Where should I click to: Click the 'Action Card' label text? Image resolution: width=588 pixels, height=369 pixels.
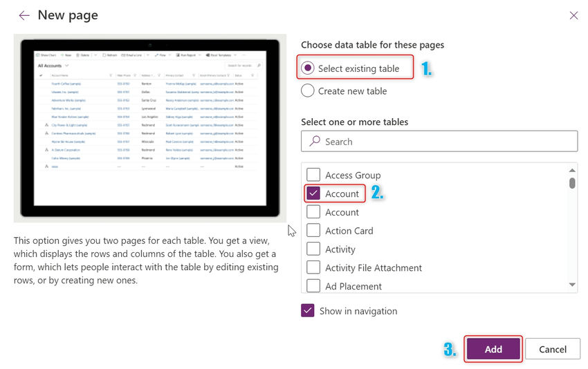click(x=349, y=231)
